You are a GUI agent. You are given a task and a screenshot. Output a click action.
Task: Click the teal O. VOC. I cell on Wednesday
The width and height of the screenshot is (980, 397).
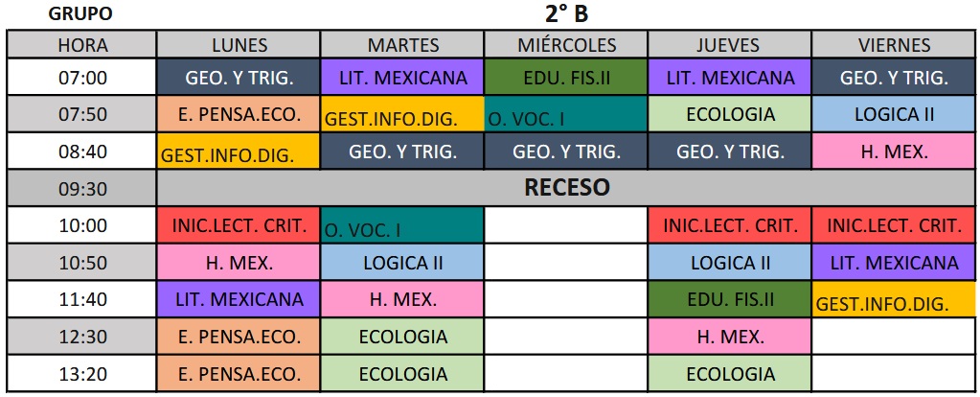[x=566, y=114]
